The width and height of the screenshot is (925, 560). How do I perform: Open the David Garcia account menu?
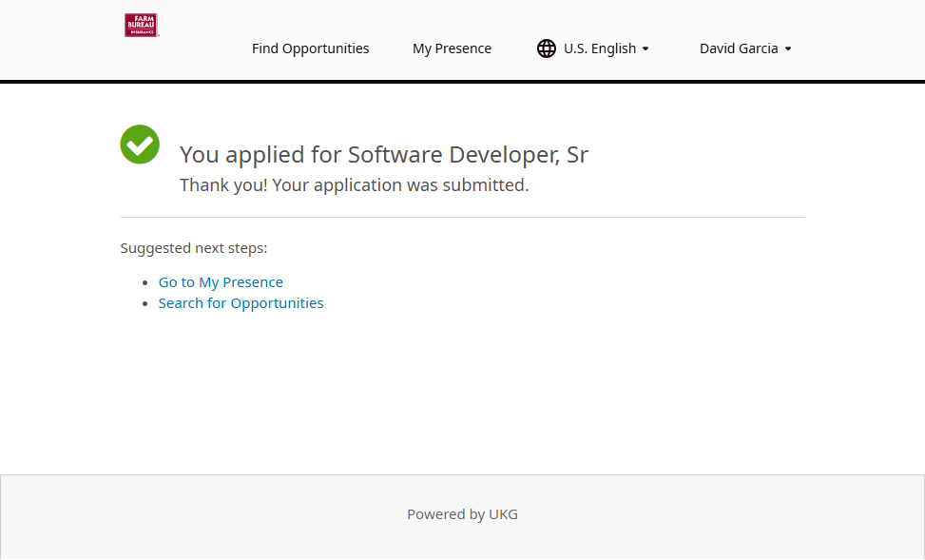pyautogui.click(x=739, y=48)
